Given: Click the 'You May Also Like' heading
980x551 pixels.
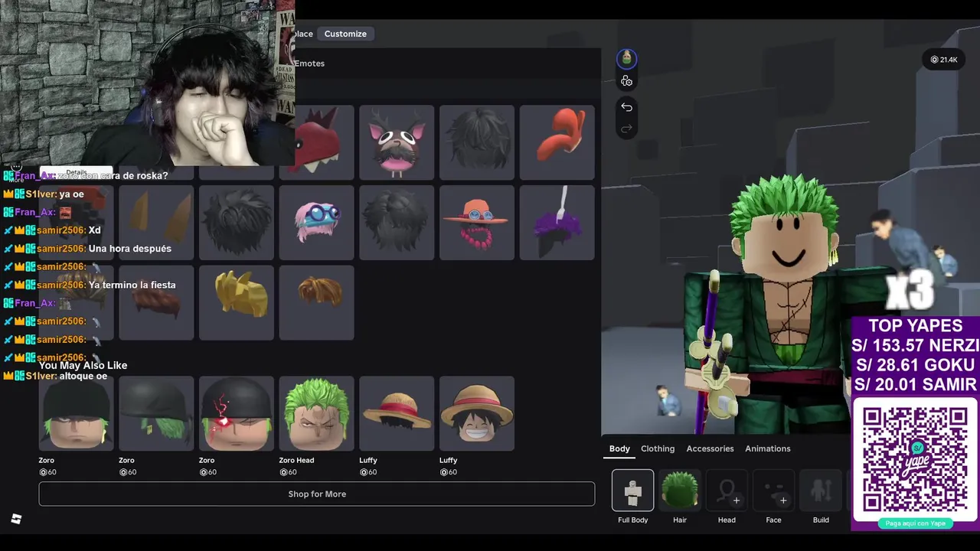Looking at the screenshot, I should (83, 365).
